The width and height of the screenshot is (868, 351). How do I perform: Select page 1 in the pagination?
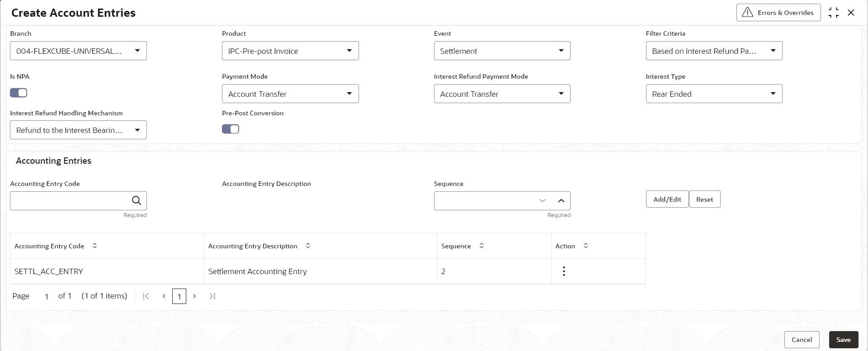click(x=179, y=297)
